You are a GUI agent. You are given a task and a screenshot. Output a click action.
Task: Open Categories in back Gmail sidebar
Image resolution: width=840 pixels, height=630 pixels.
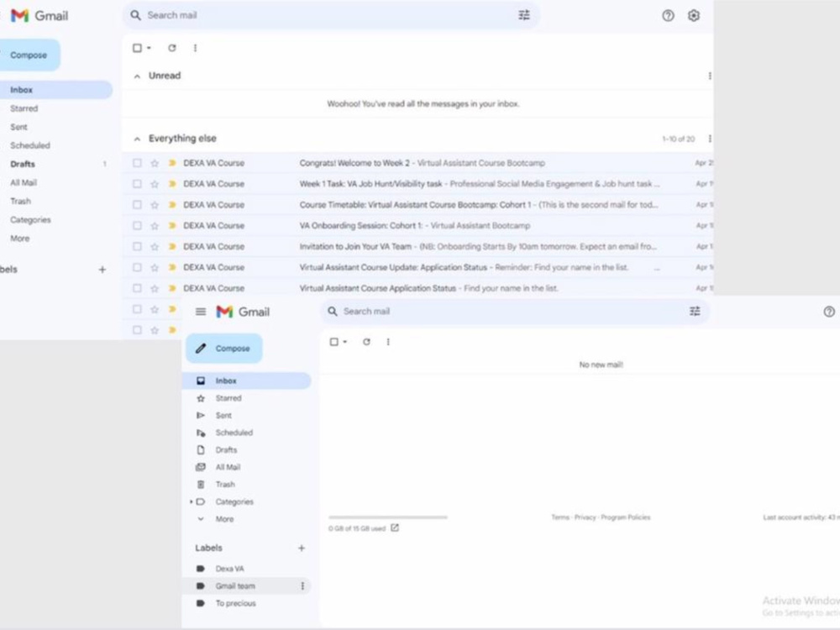[x=30, y=219]
